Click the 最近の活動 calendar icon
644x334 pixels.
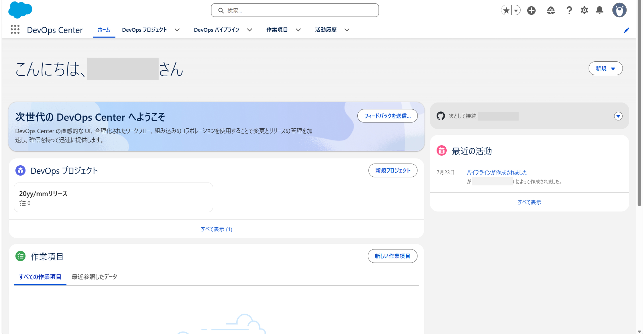click(441, 151)
